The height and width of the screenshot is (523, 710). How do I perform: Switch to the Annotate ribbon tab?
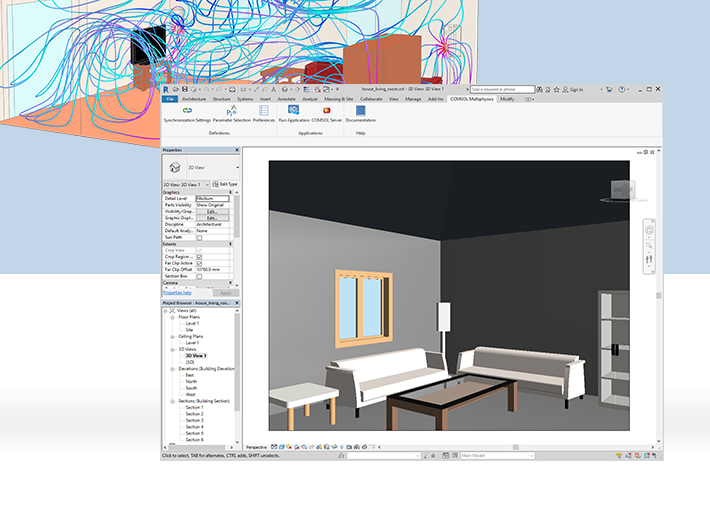(286, 99)
